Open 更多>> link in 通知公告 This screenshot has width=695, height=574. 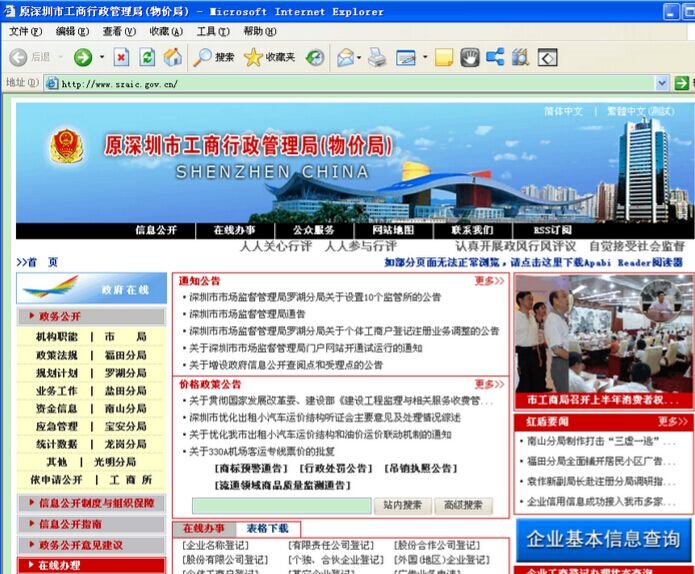[x=489, y=281]
